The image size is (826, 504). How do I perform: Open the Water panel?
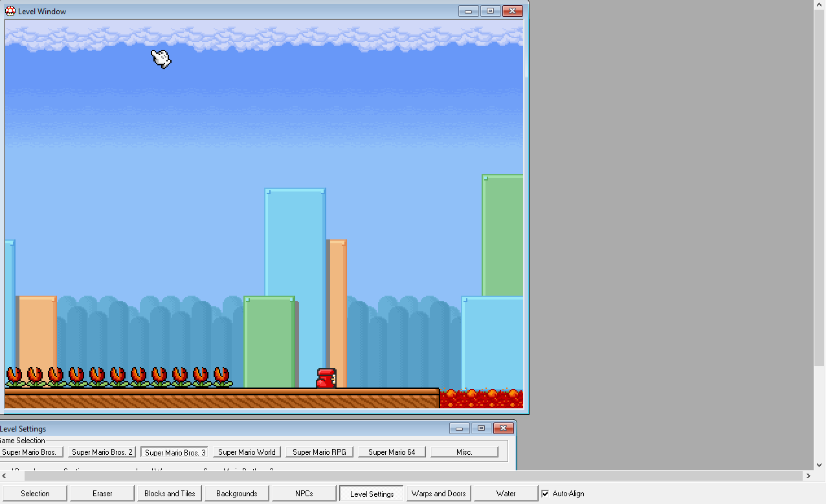(x=506, y=494)
